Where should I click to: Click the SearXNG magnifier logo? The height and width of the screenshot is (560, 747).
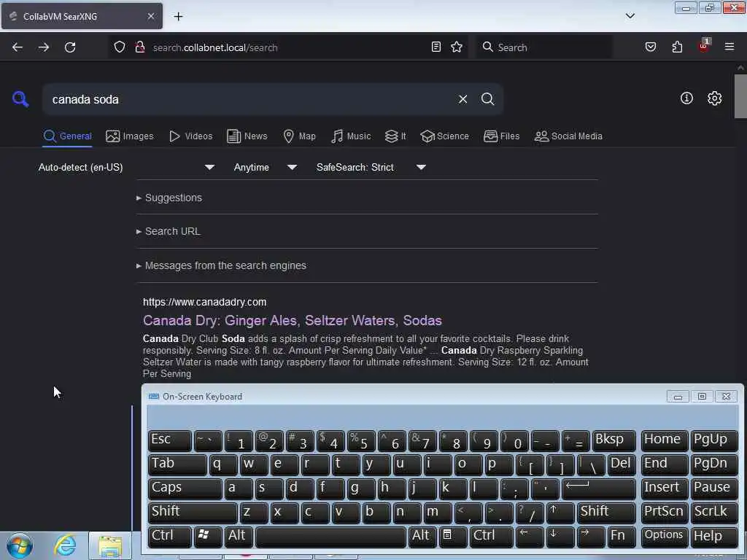pyautogui.click(x=20, y=99)
